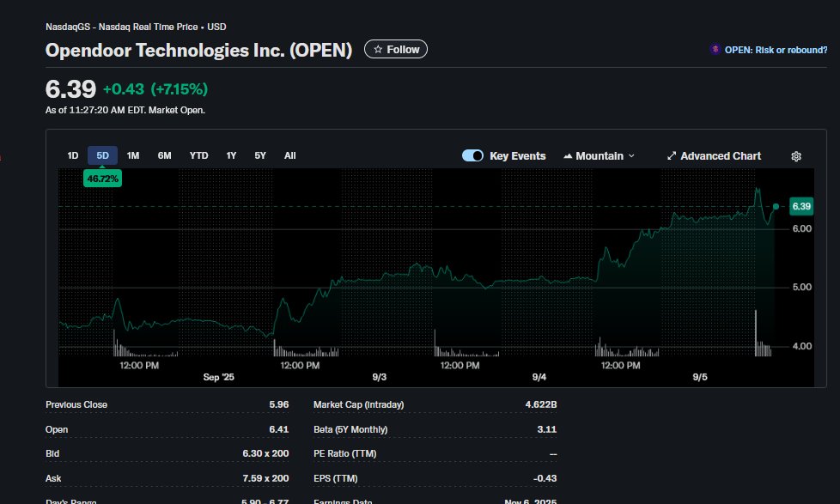
Task: Open the Mountain chart type dropdown
Action: [599, 156]
